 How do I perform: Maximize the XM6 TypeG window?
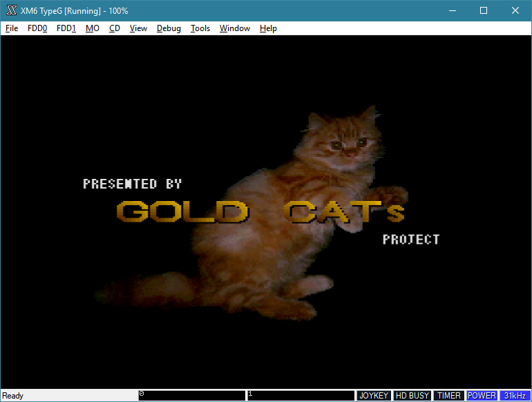[484, 11]
